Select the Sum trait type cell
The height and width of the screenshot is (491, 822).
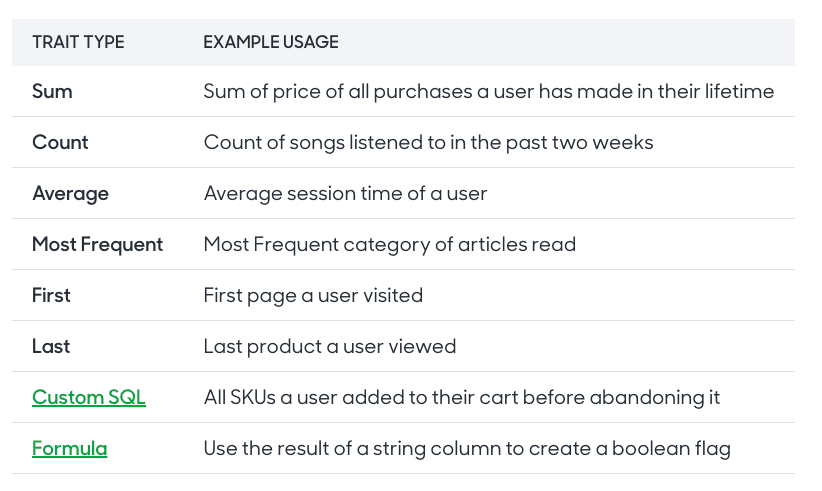pyautogui.click(x=52, y=91)
